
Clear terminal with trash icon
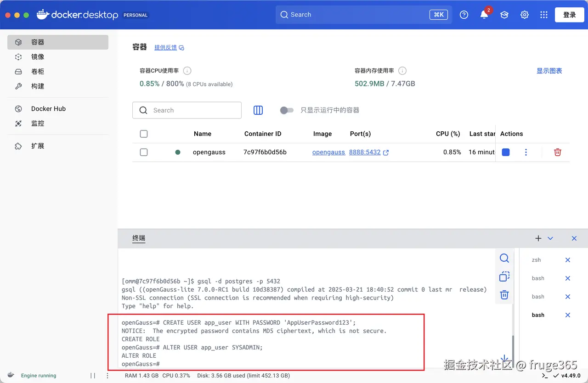click(504, 294)
